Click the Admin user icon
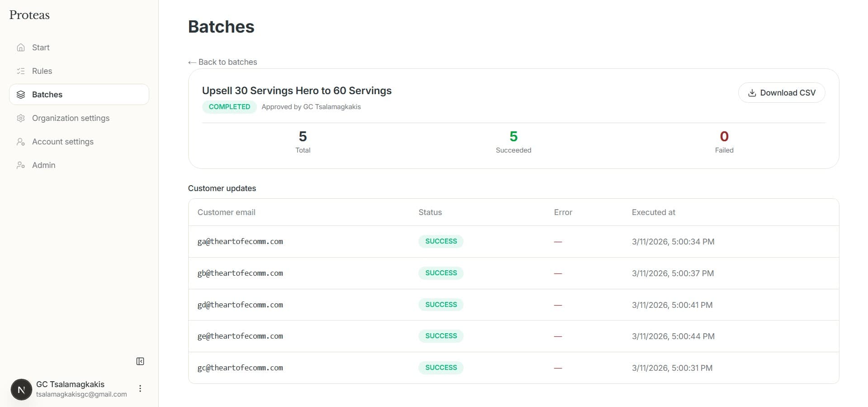Screen dimensions: 868x407 [21, 165]
